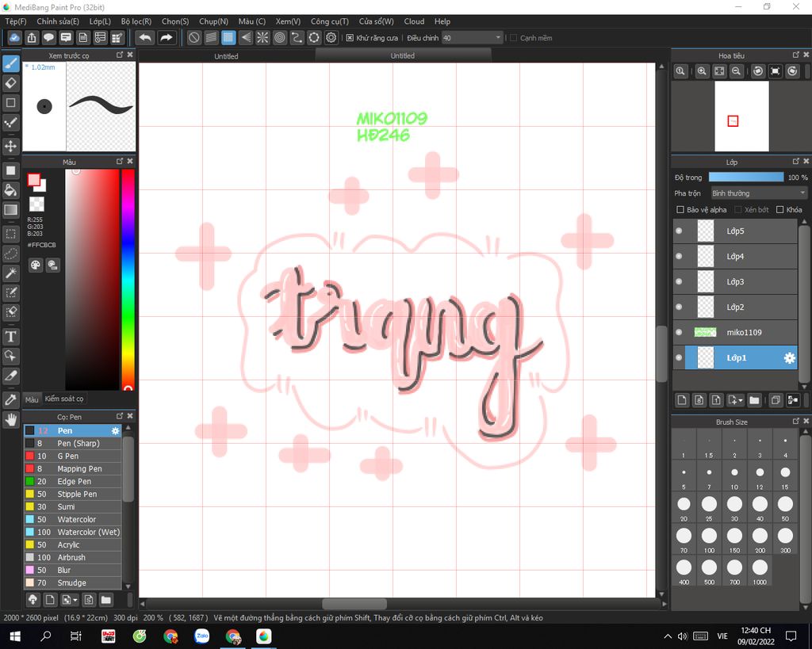Select the Bucket fill tool
Screen dimensions: 812x649
pyautogui.click(x=11, y=190)
